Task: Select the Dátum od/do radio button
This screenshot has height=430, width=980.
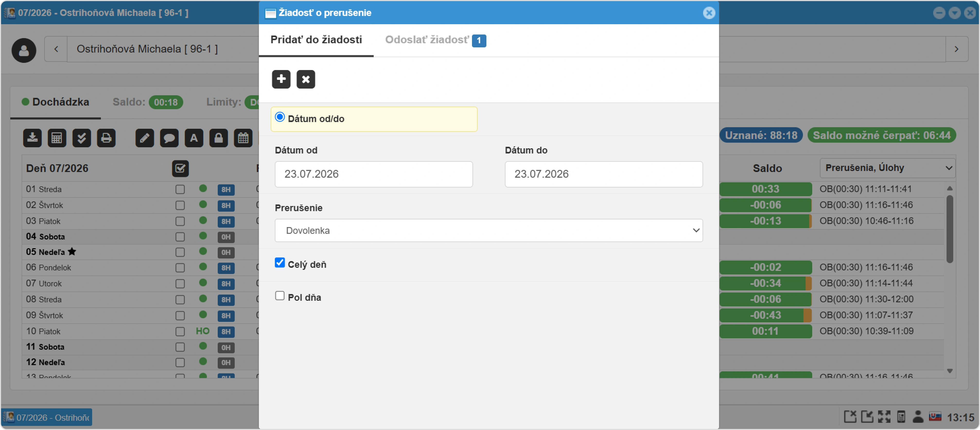Action: (x=280, y=117)
